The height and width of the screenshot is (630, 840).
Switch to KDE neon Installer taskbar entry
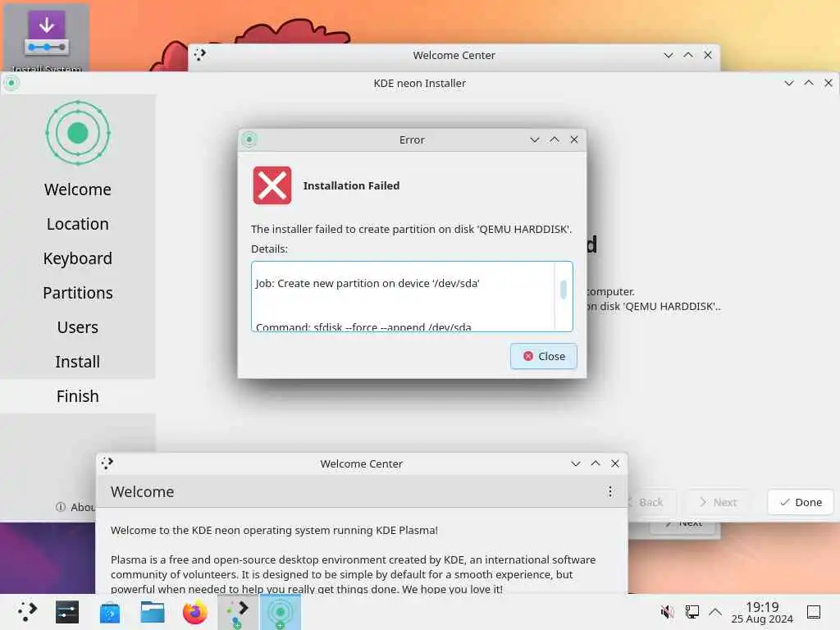click(x=281, y=612)
